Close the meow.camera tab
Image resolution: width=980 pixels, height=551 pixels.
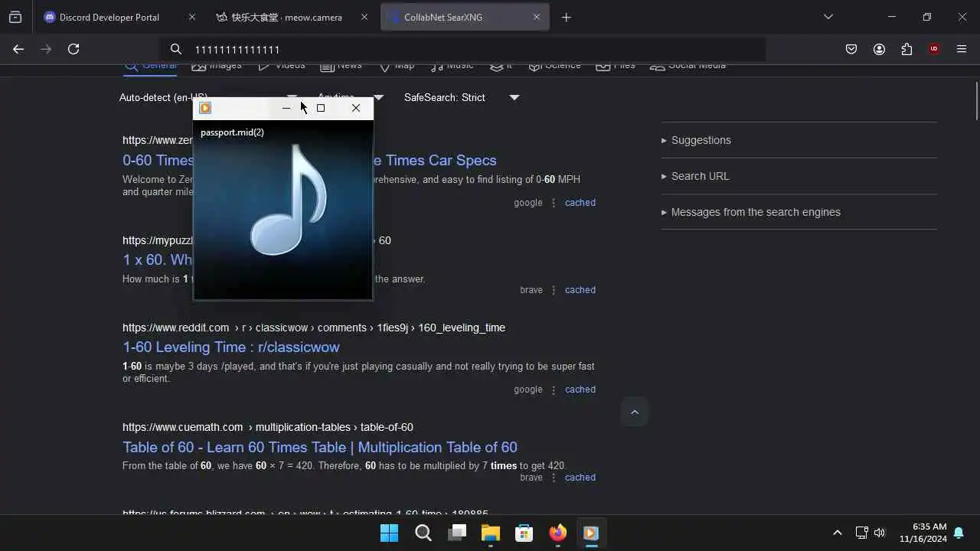point(364,17)
